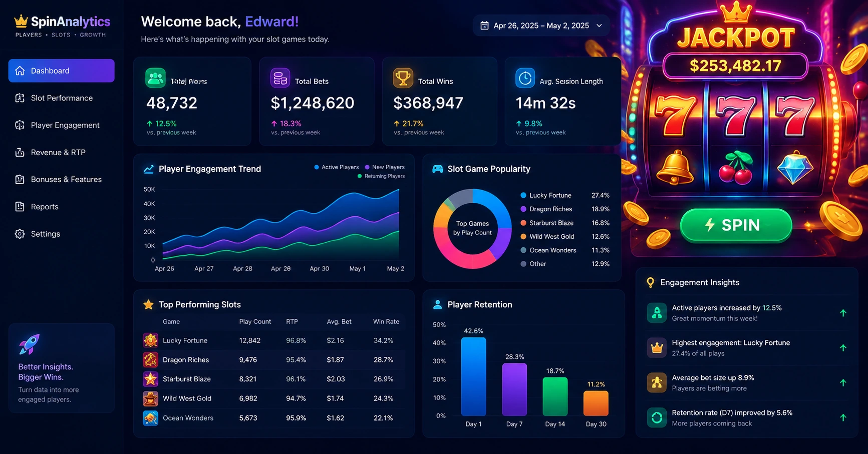The image size is (868, 454).
Task: Click the Highest engagement crown icon
Action: coord(657,347)
